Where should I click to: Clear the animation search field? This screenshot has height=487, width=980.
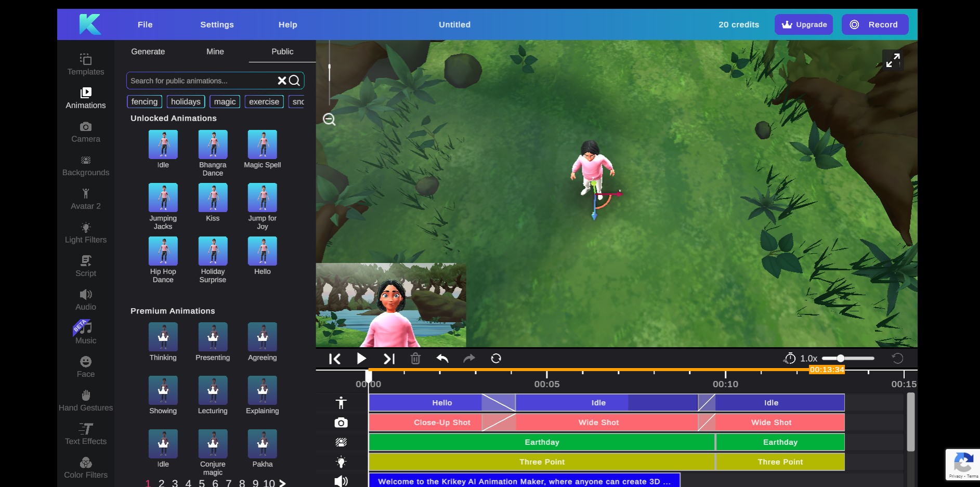coord(282,81)
